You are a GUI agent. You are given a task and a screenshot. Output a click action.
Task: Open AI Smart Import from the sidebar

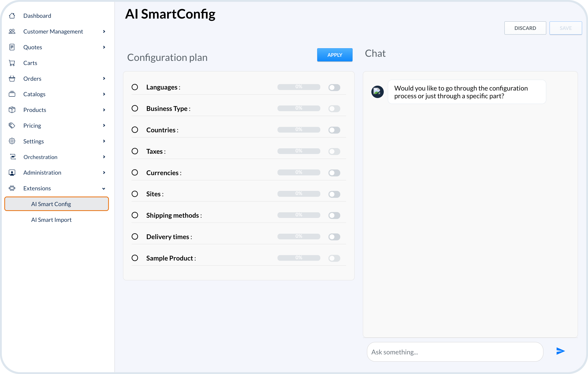[51, 219]
